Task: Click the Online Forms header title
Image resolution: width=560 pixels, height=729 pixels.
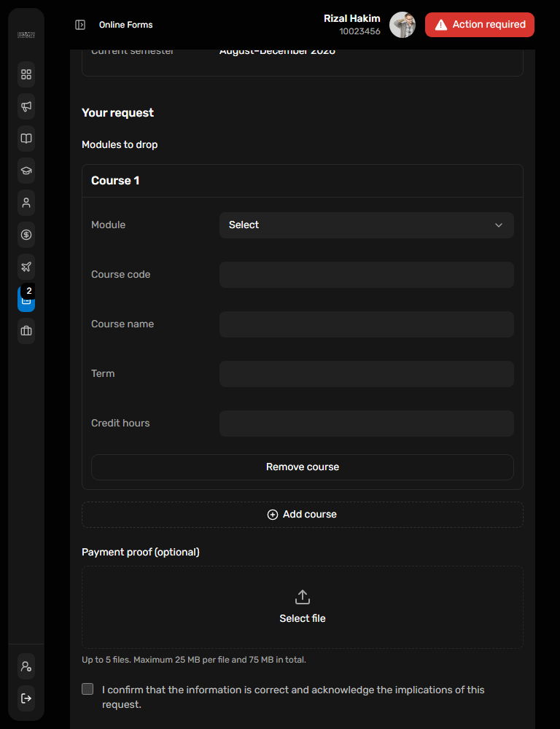Action: [x=125, y=25]
